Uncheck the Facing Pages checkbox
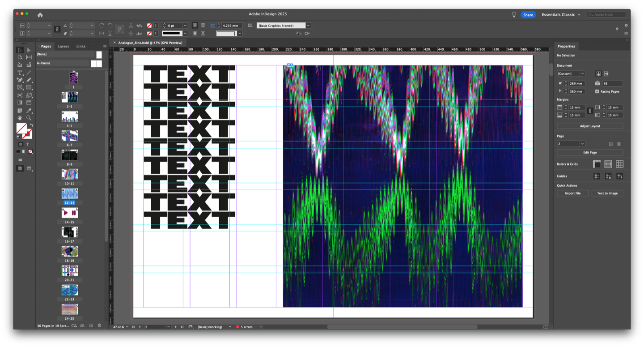 tap(597, 91)
